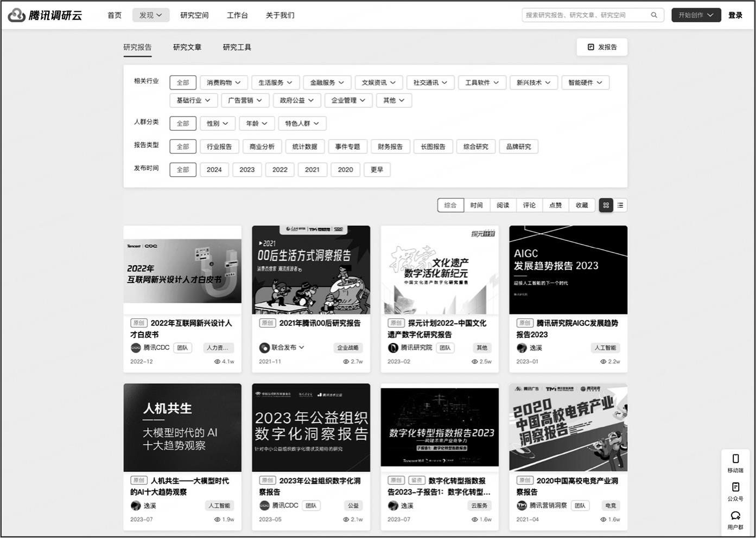Screen dimensions: 756x538
Task: Click 联合发布 avatar icon
Action: 264,348
